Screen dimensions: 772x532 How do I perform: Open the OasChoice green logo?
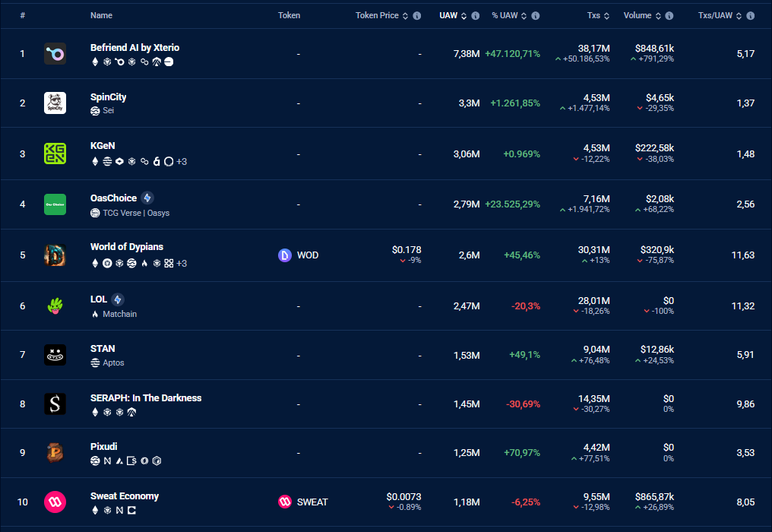(x=55, y=204)
